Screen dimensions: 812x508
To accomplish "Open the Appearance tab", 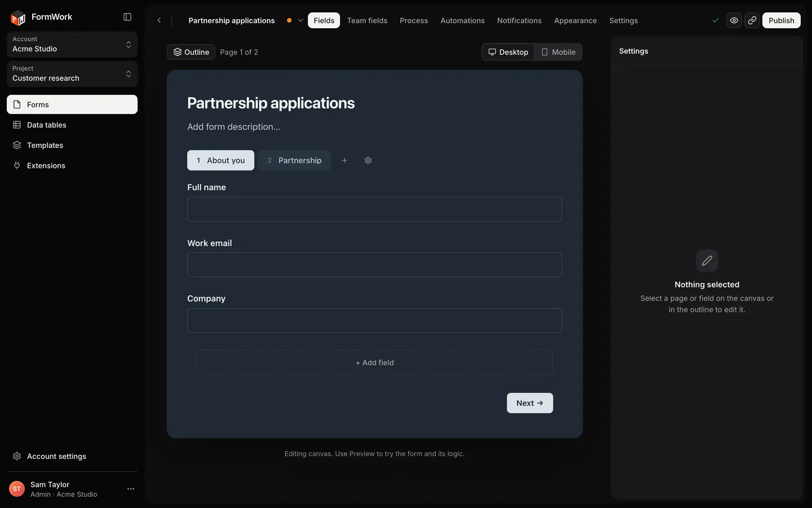I will (x=575, y=20).
